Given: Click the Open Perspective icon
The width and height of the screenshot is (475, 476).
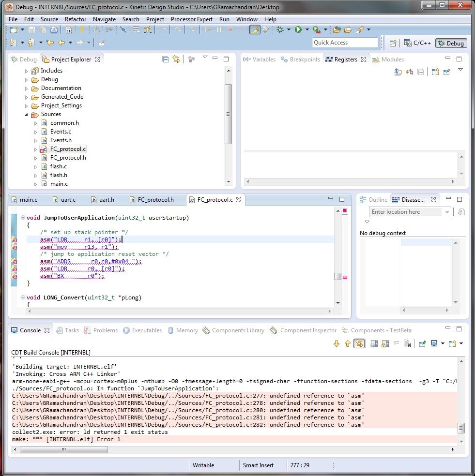Looking at the screenshot, I should coord(393,43).
